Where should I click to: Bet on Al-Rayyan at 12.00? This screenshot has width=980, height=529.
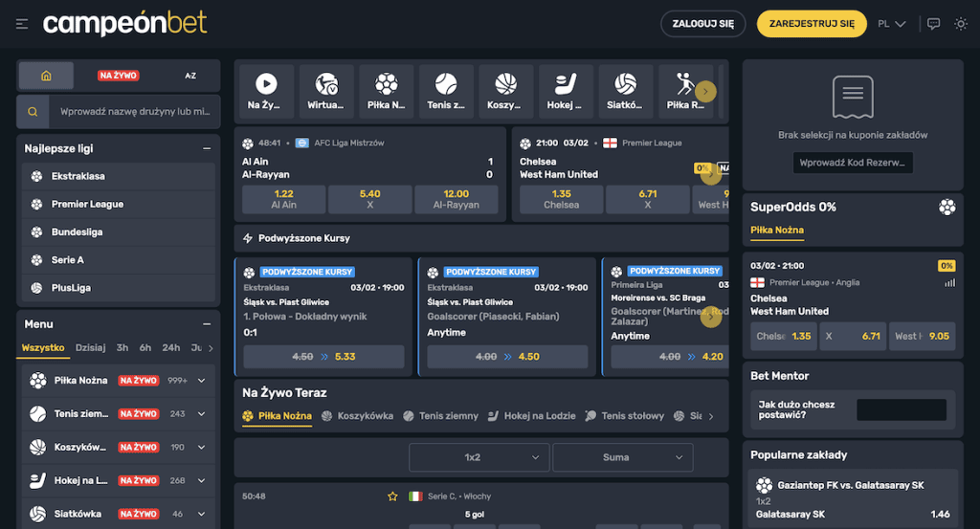point(457,199)
